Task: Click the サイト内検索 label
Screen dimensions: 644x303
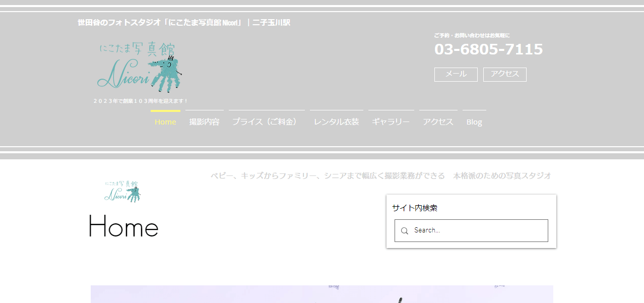Action: tap(415, 208)
